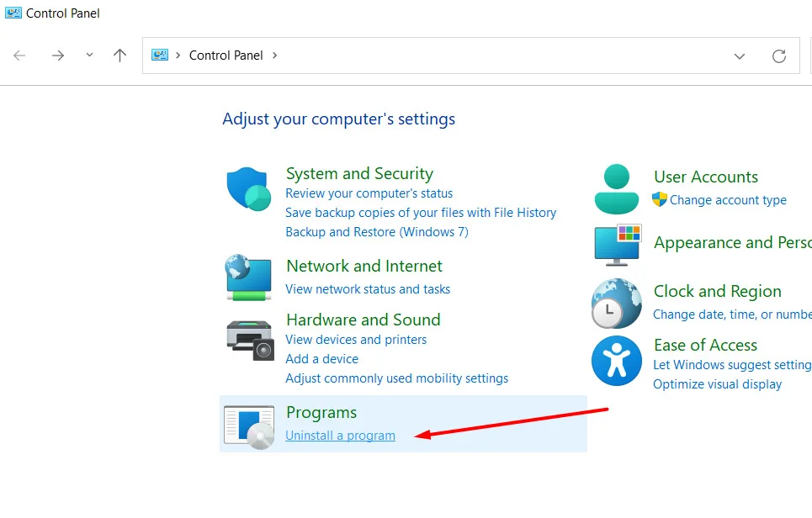Open Network and Internet heading
Viewport: 812px width, 518px height.
[x=364, y=266]
